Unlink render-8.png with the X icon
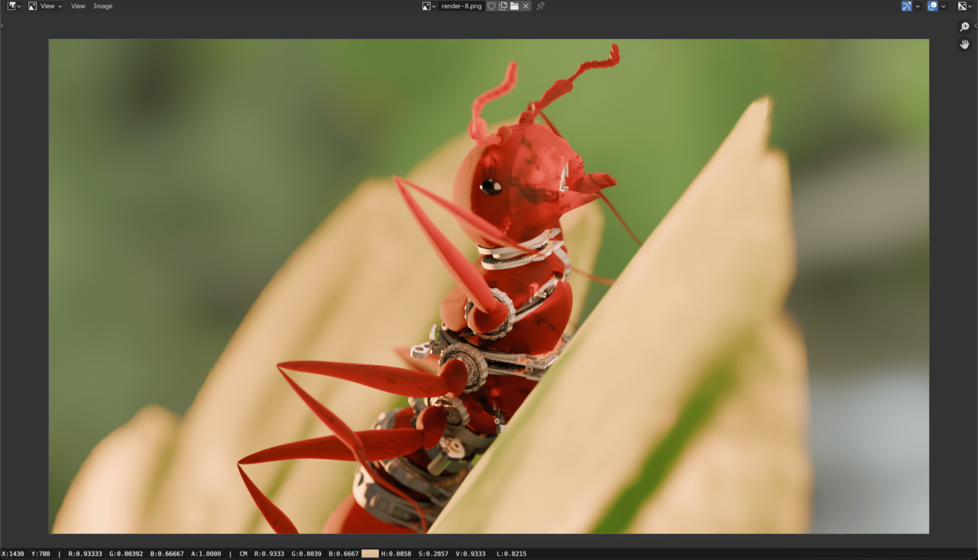The height and width of the screenshot is (560, 978). pyautogui.click(x=526, y=6)
